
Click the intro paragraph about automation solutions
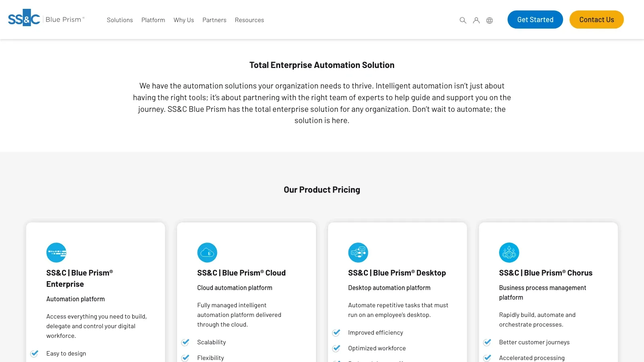point(322,103)
